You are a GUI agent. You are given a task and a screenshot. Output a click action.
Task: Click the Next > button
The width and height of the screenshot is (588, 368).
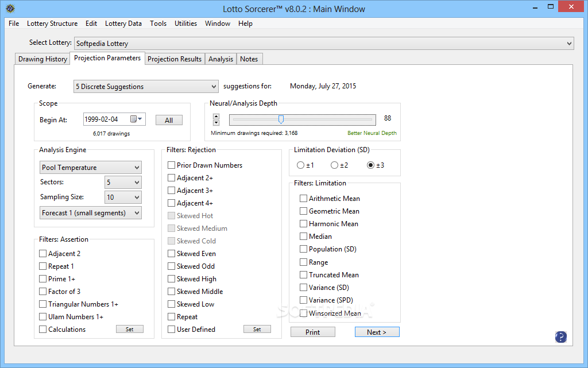click(x=377, y=332)
